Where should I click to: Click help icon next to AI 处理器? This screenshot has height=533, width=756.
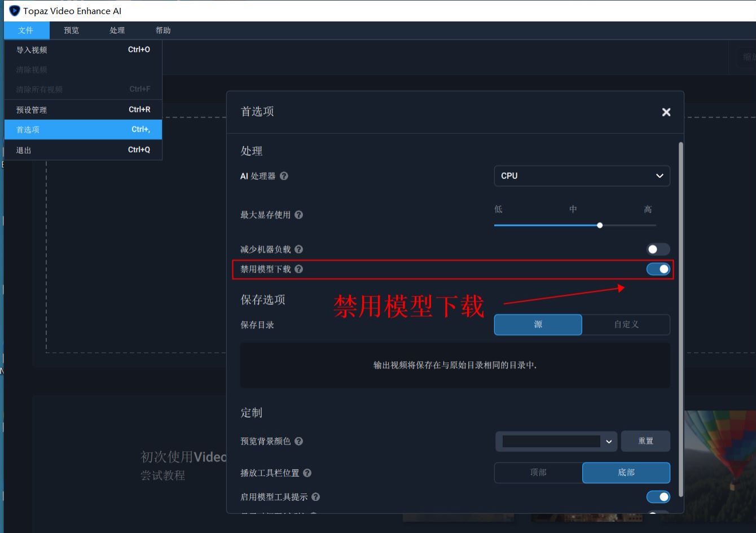[284, 176]
